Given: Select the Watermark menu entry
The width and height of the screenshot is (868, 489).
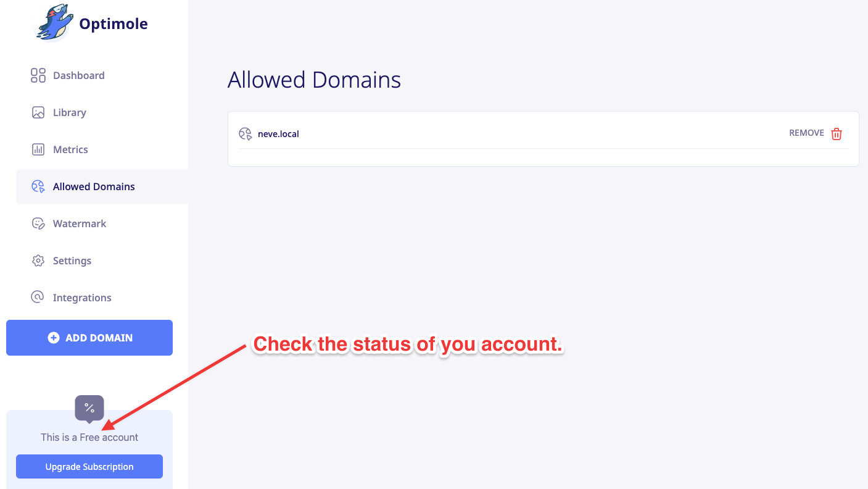Looking at the screenshot, I should (79, 224).
